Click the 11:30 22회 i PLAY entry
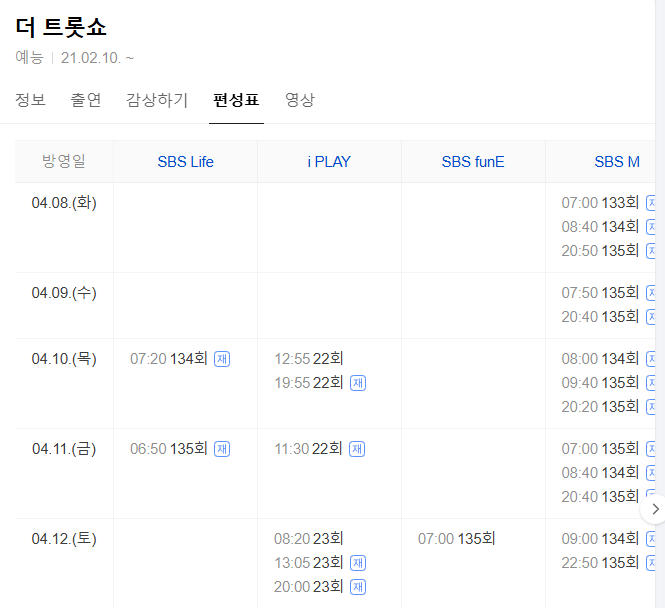The width and height of the screenshot is (665, 608). coord(308,449)
